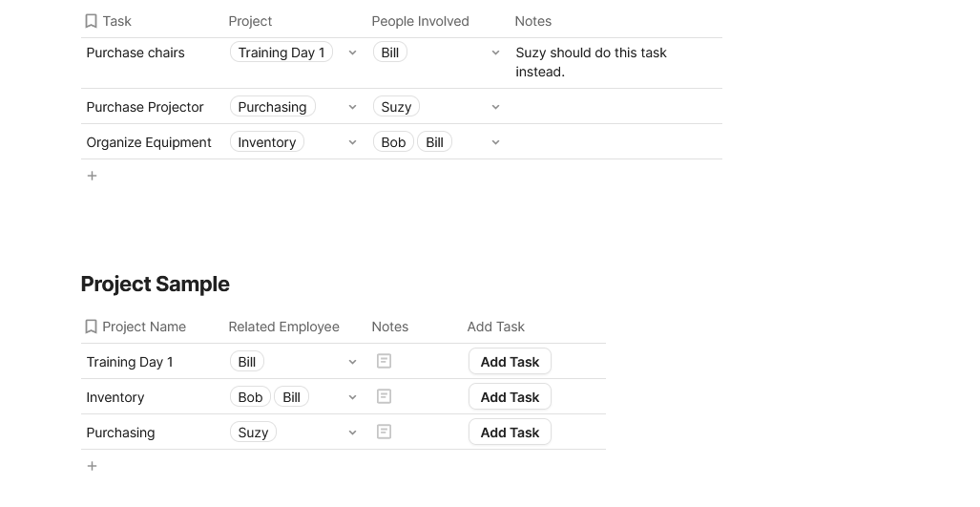980x507 pixels.
Task: Click bookmark icon beside Task column header
Action: [92, 21]
